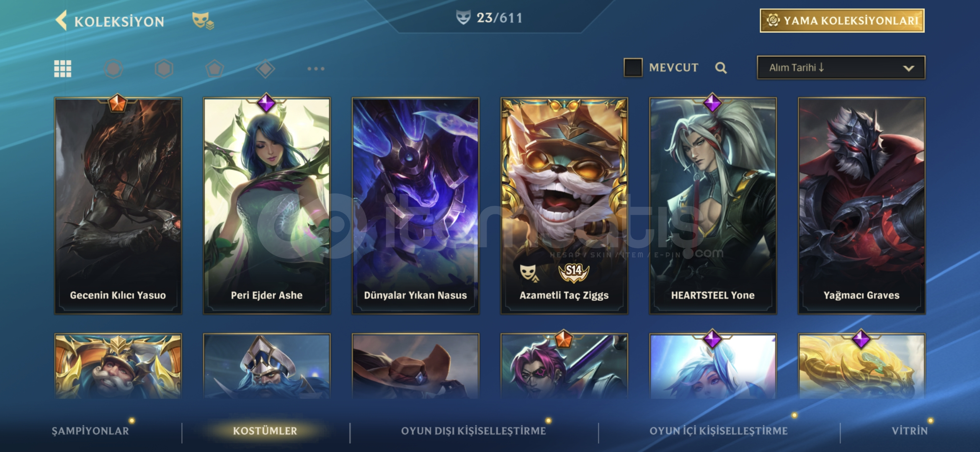Viewport: 980px width, 452px height.
Task: Filter by circular rarity tier icon
Action: click(x=113, y=69)
